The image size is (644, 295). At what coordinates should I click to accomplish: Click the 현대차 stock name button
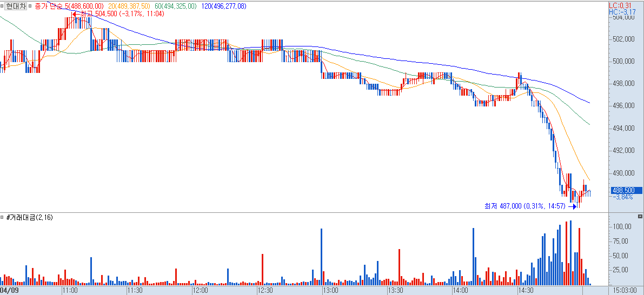tap(16, 6)
